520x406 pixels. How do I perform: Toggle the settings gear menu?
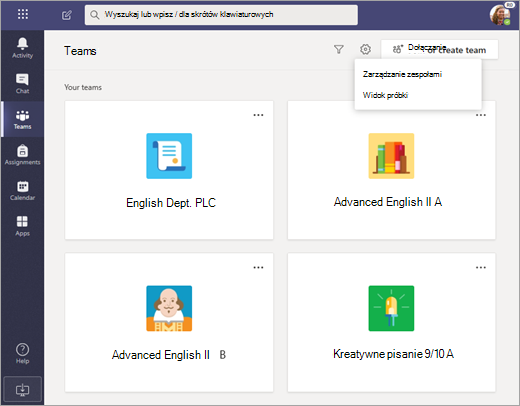click(x=365, y=49)
